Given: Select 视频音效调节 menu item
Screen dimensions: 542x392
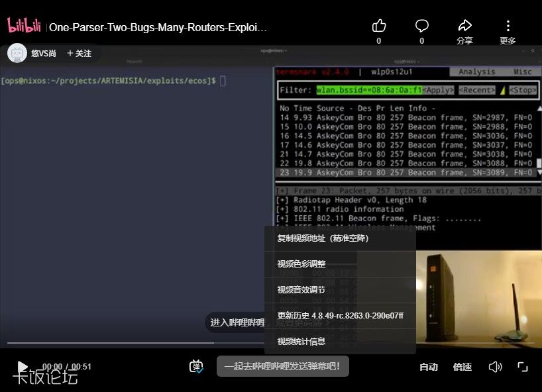Looking at the screenshot, I should coord(340,290).
